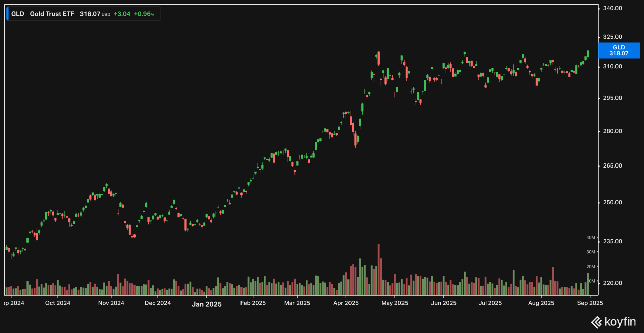Click the Mar 2025 date label
The width and height of the screenshot is (644, 333).
pos(297,303)
